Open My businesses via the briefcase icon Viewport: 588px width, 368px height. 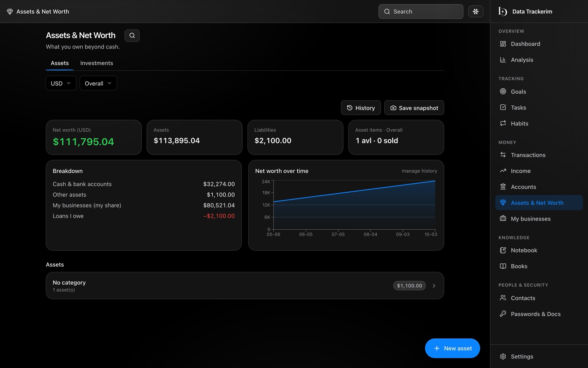pos(503,219)
